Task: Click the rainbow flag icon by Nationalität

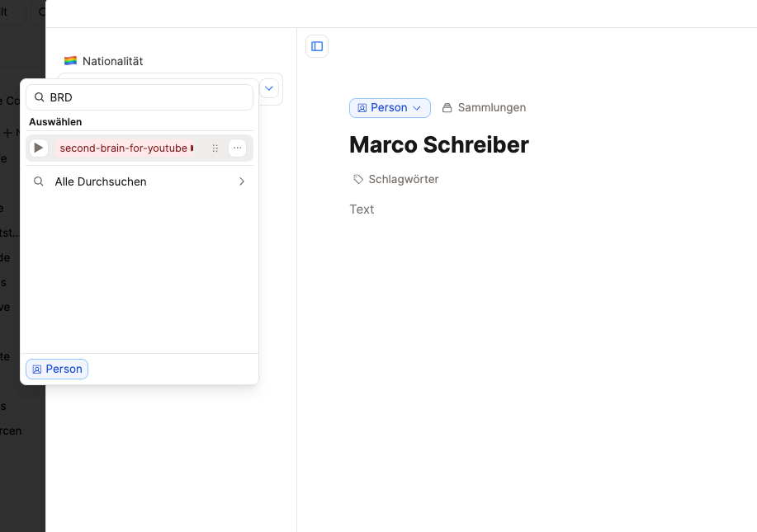Action: [x=70, y=61]
